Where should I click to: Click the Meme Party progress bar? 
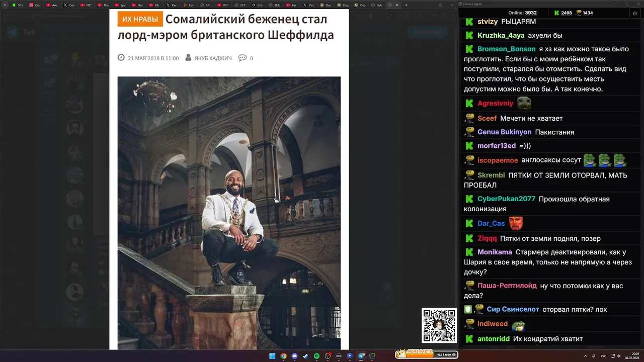point(427,354)
